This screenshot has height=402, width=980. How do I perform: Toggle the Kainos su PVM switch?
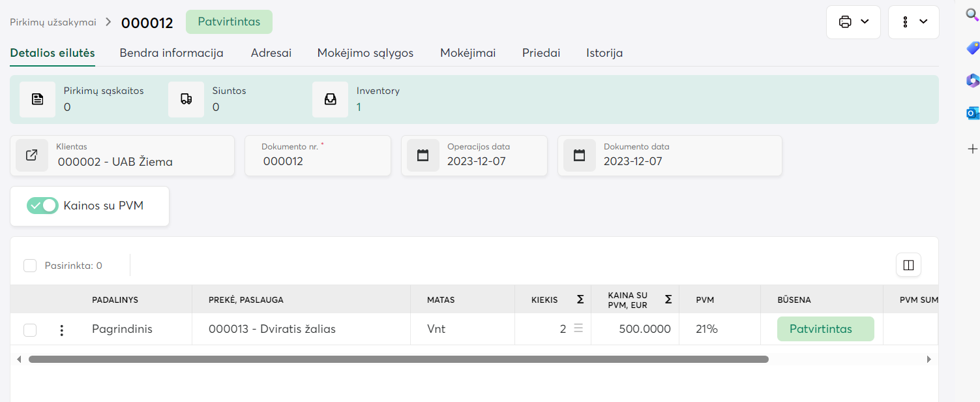coord(42,206)
